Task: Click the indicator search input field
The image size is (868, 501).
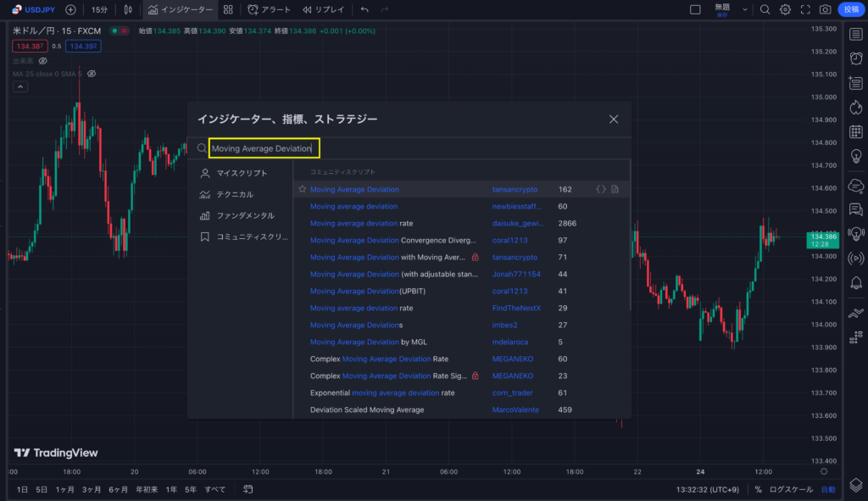Action: (x=264, y=148)
